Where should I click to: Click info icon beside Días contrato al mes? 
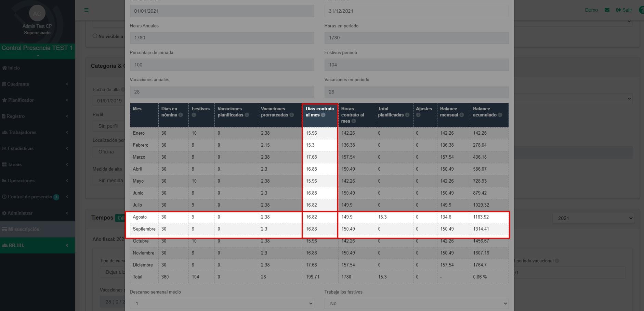[323, 115]
